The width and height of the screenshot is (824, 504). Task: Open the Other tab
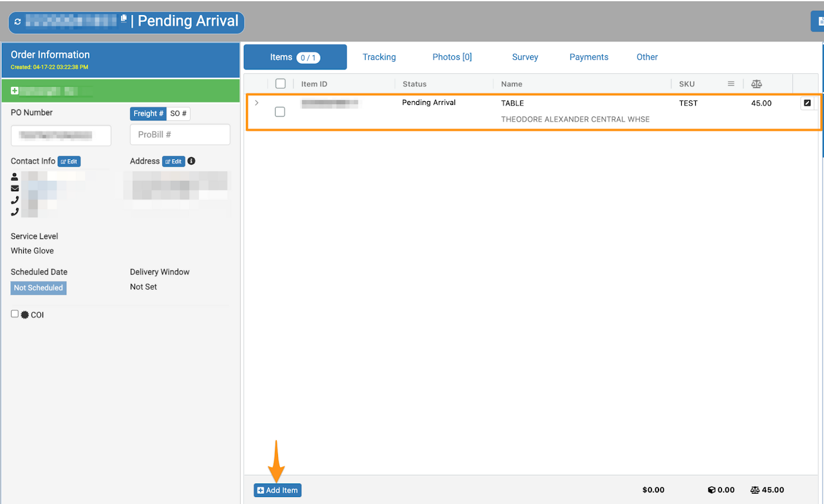click(x=647, y=57)
